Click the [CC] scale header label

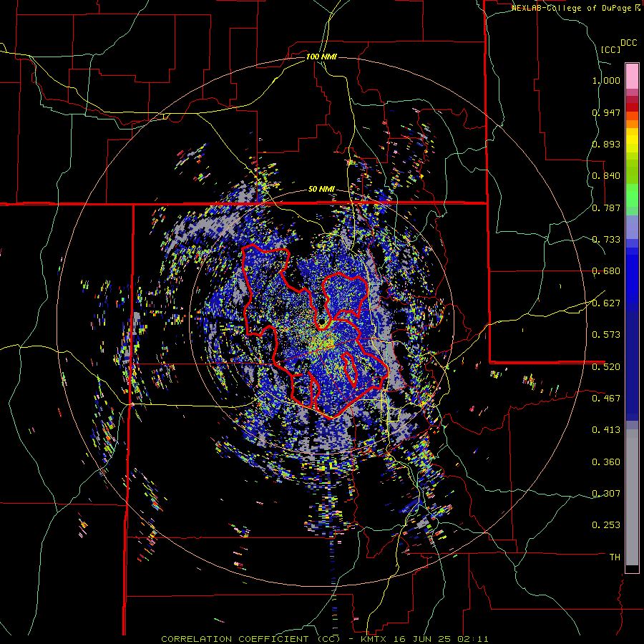[610, 49]
